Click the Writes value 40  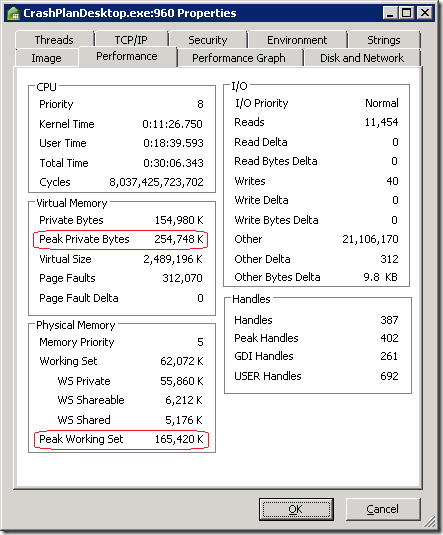coord(392,180)
